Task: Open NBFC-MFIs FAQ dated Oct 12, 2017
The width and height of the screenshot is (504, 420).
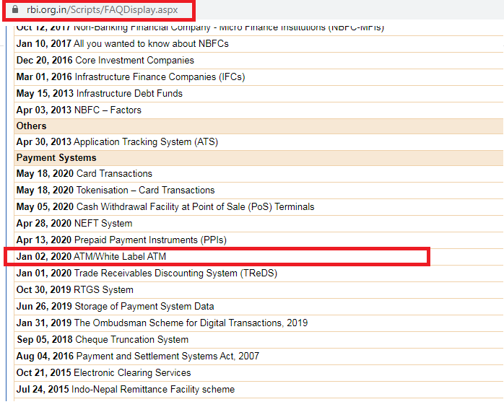Action: click(x=229, y=27)
